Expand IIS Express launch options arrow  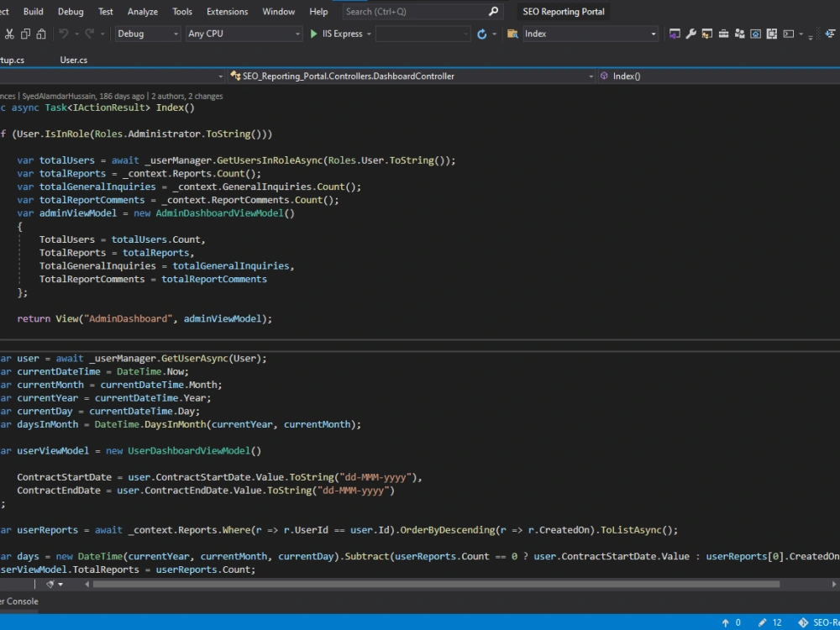click(369, 34)
